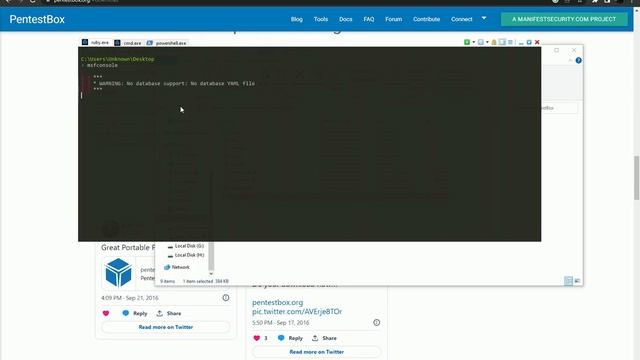Image resolution: width=640 pixels, height=360 pixels.
Task: Open the pentestbox.org link in the tweet
Action: click(278, 302)
